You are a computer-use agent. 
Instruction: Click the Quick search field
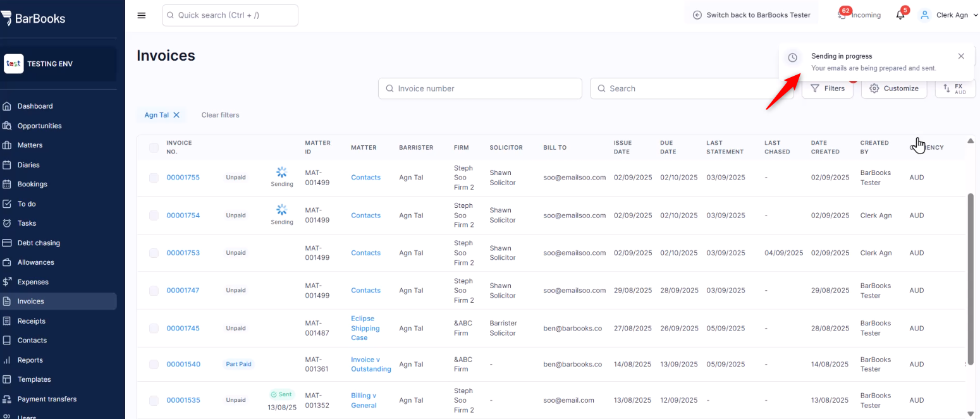[x=230, y=15]
